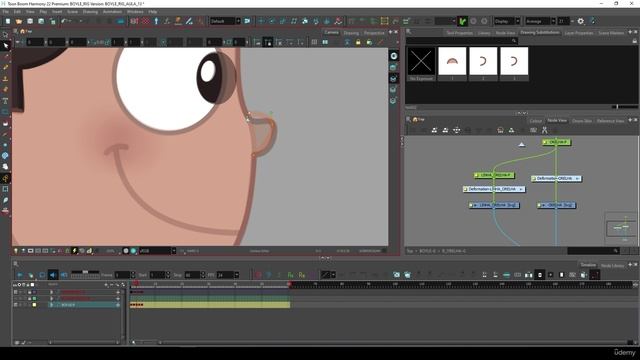Click the yellow lock icon in the camera toolbar
This screenshot has width=640, height=360.
click(x=358, y=42)
